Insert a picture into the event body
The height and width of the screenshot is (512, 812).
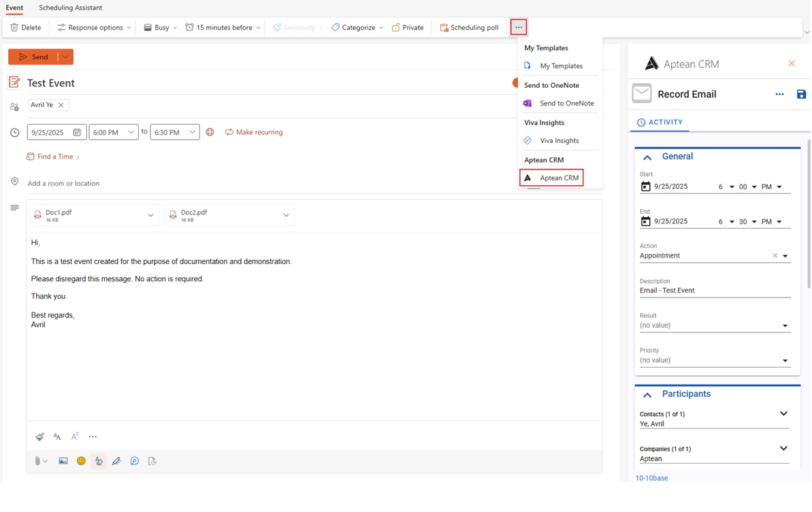63,461
